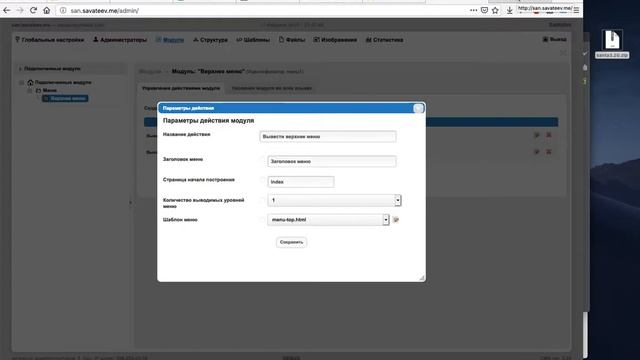
Task: Select the Верхнее меню tree item
Action: tap(65, 98)
